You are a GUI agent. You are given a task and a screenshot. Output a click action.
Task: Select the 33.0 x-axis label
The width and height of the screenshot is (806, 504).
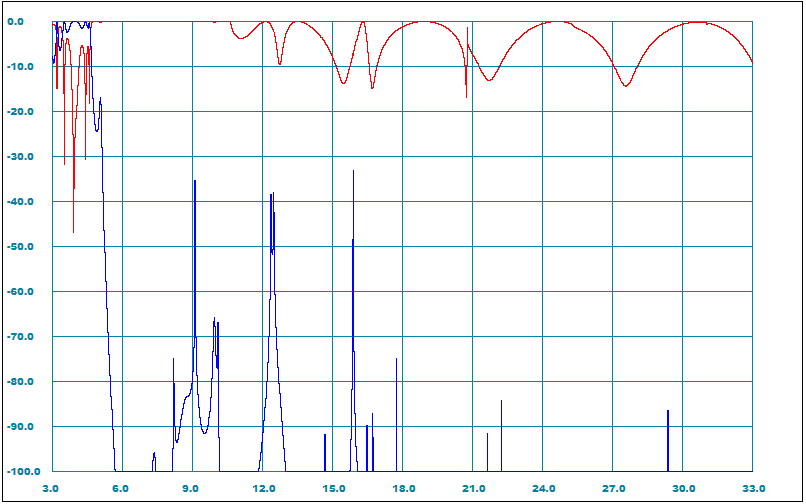[x=753, y=489]
